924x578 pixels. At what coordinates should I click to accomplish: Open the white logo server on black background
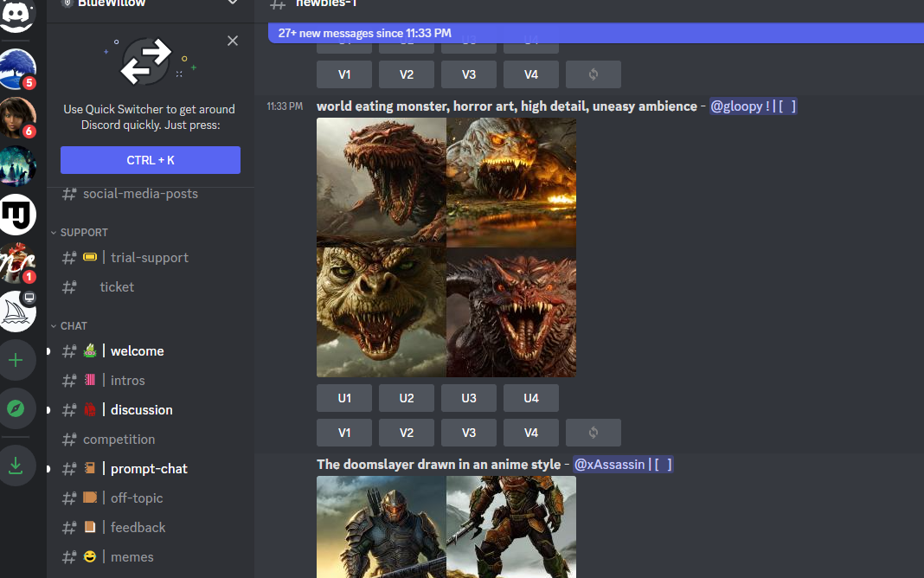(17, 215)
